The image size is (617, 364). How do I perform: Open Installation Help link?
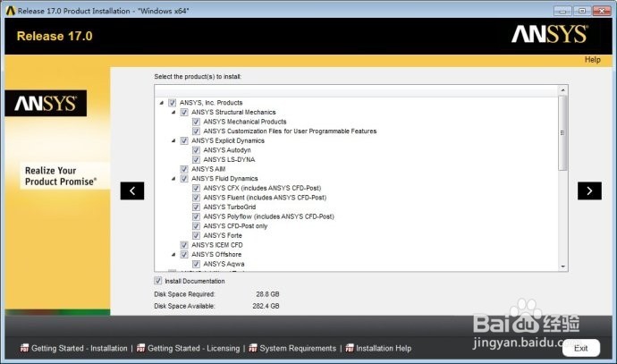pos(384,348)
